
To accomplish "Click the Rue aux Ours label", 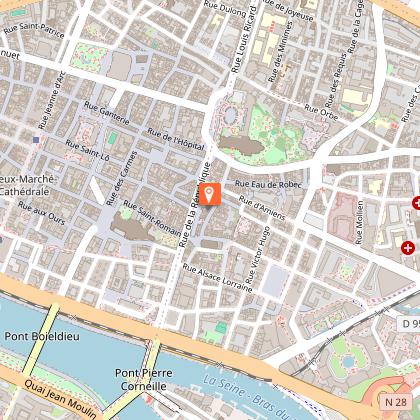I will click(42, 213).
